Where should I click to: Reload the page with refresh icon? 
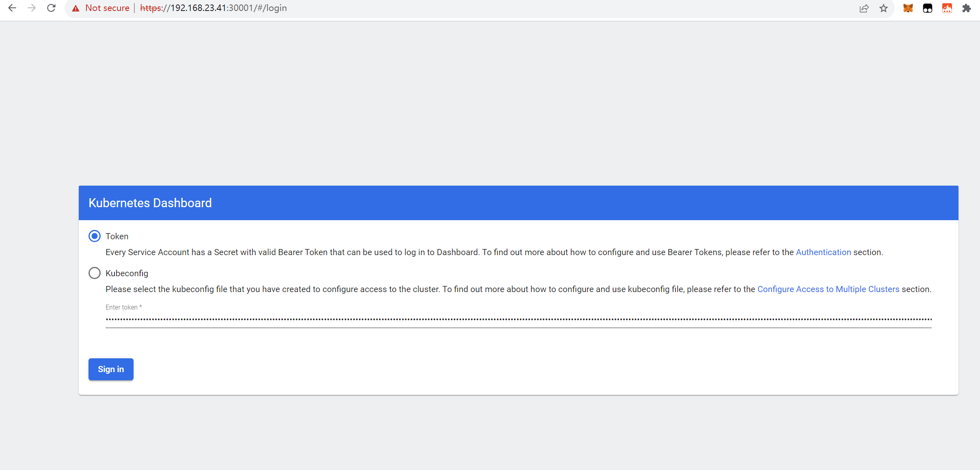[51, 8]
